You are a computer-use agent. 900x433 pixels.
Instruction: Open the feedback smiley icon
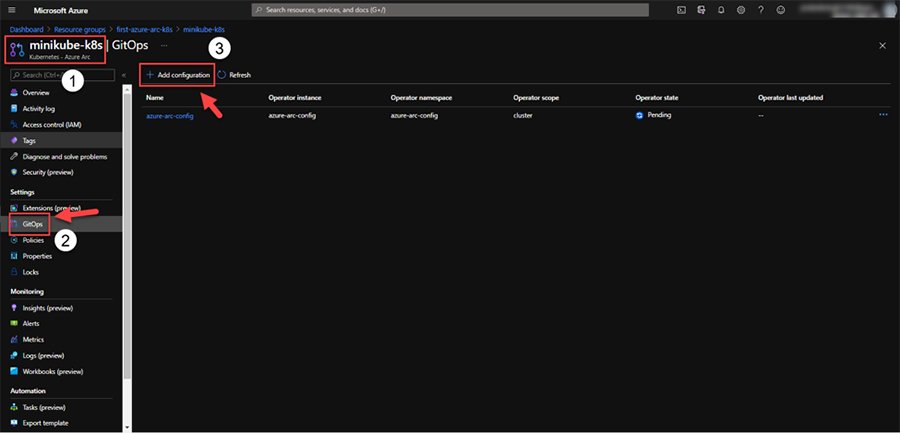pos(780,10)
